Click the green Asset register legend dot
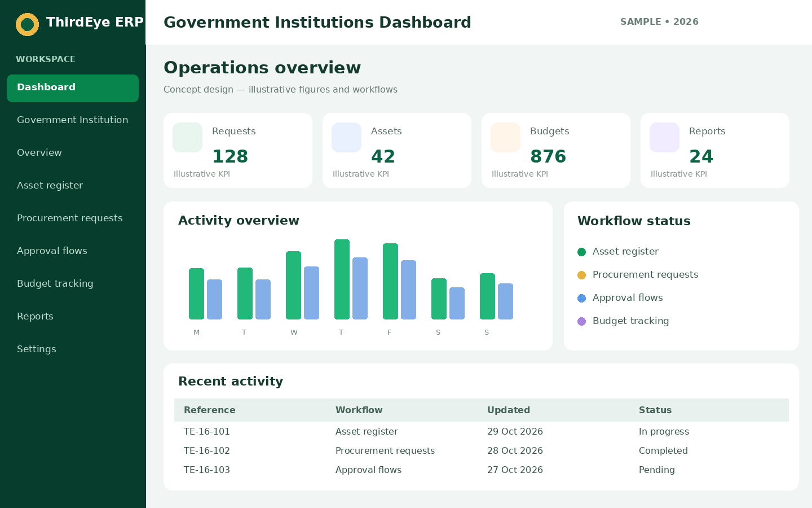812x508 pixels. pos(582,252)
